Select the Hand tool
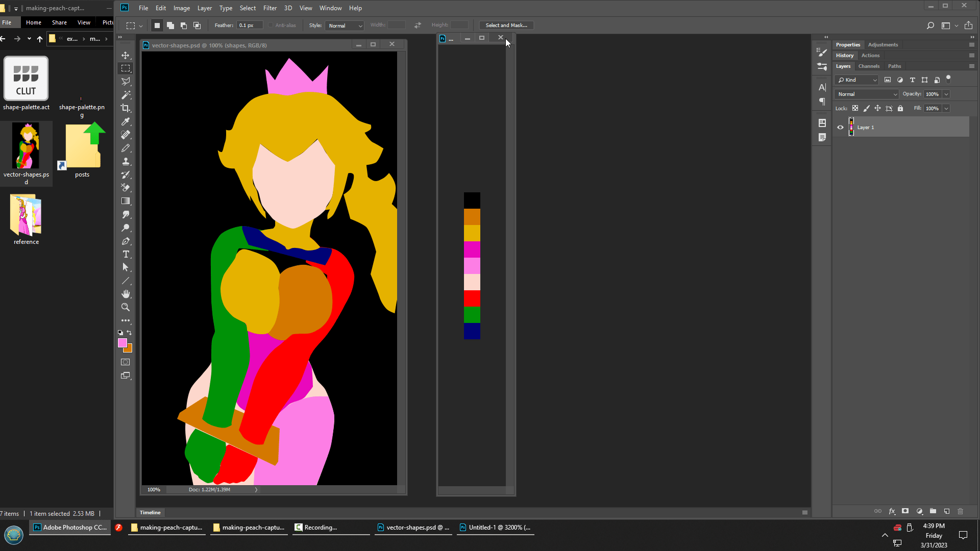Viewport: 980px width, 551px height. [126, 294]
